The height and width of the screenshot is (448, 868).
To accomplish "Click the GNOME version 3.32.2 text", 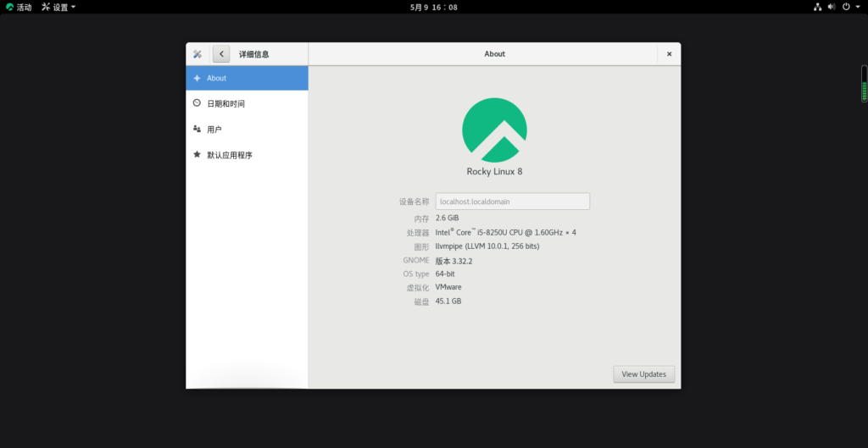I will (454, 261).
